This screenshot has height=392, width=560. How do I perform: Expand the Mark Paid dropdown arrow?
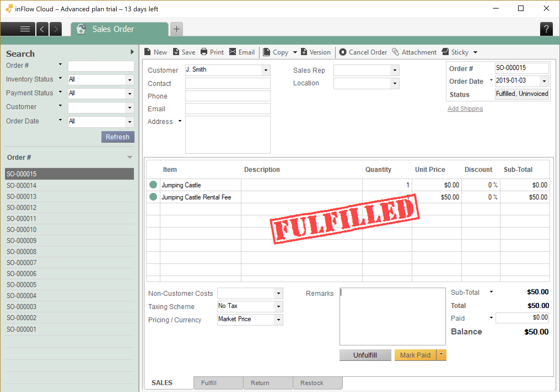[441, 355]
